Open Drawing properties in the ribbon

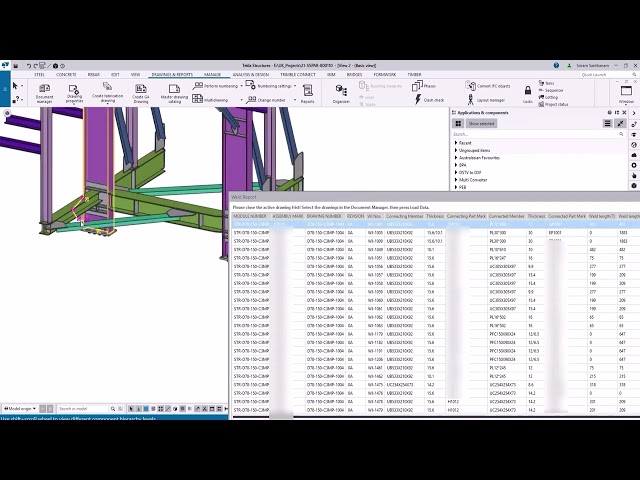pos(74,93)
